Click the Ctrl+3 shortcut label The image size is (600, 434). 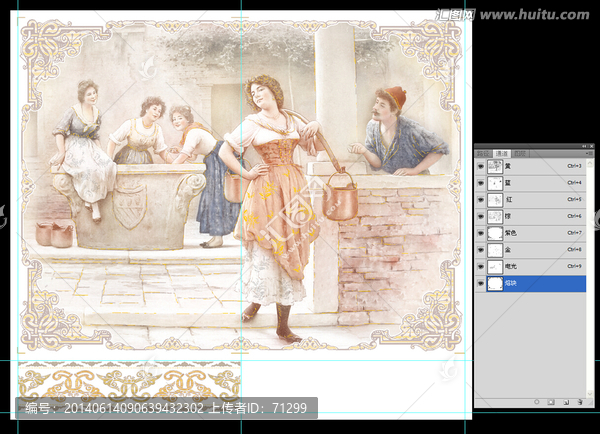[574, 166]
